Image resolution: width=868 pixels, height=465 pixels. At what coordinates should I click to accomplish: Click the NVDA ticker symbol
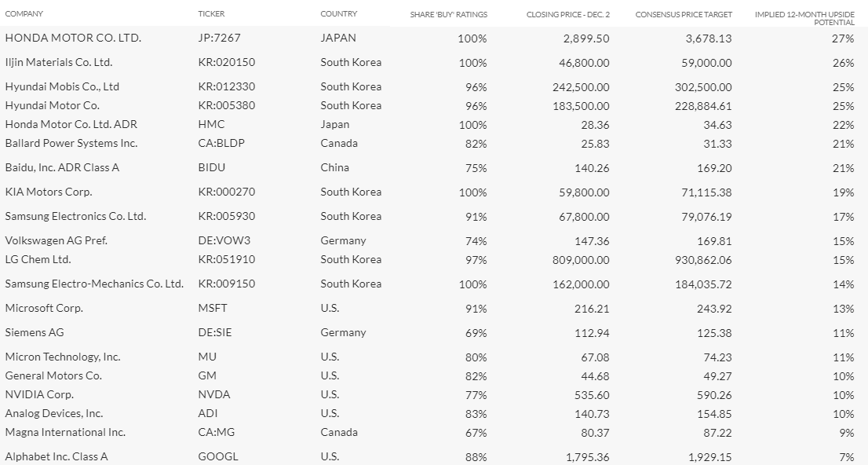click(x=213, y=394)
